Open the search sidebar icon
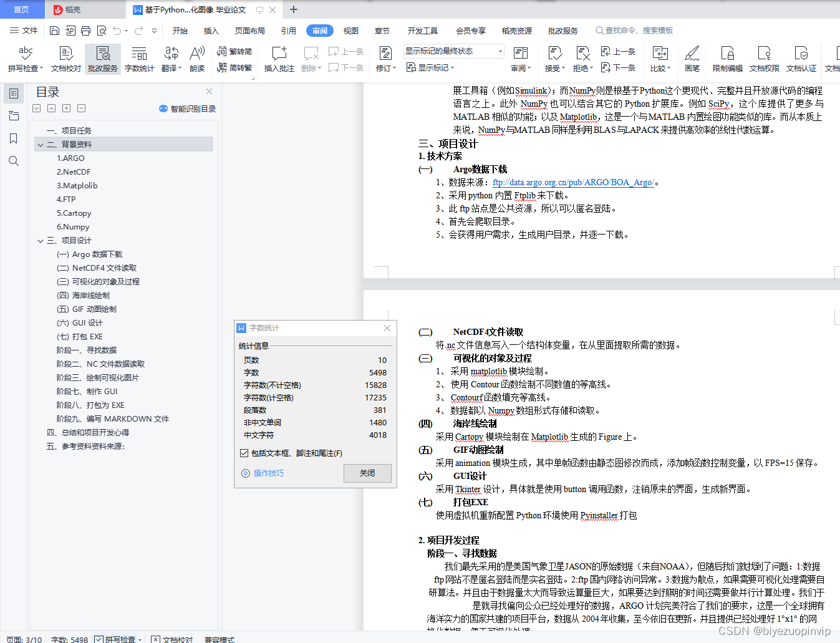The image size is (840, 643). [14, 161]
